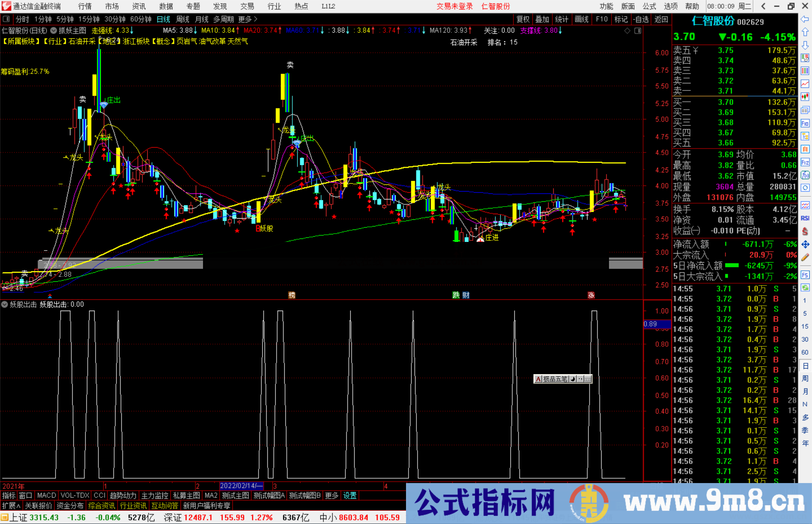Open the f(x) formula manager icon

[x=805, y=174]
